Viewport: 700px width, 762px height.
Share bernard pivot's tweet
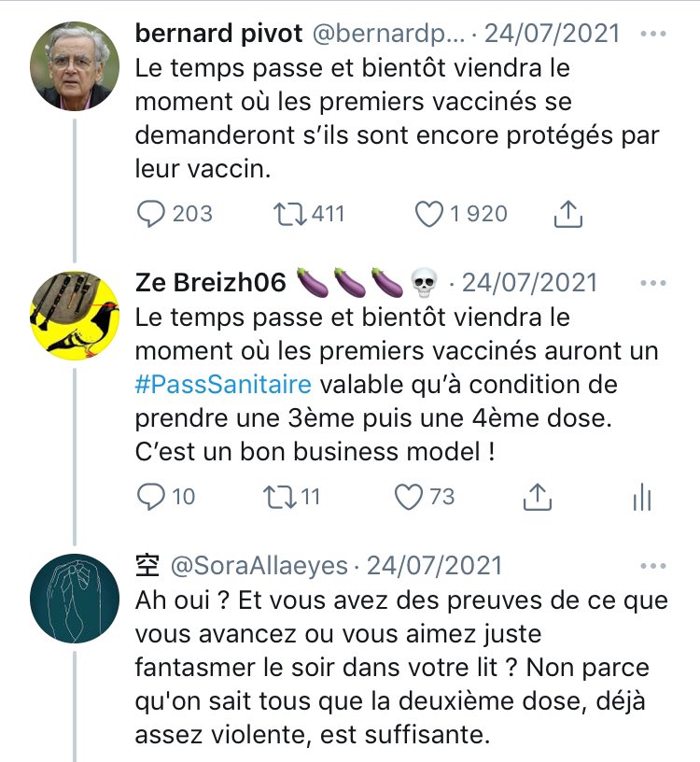coord(567,215)
